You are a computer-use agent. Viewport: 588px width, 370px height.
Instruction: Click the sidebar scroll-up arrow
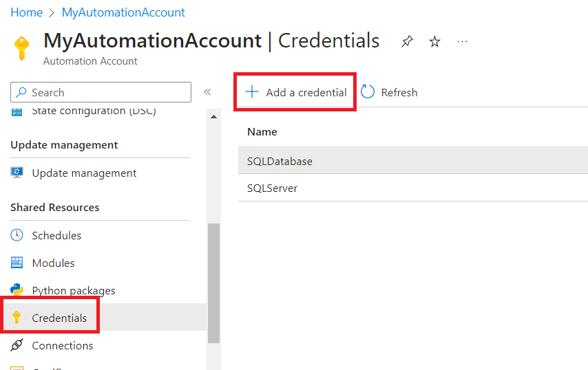point(213,117)
